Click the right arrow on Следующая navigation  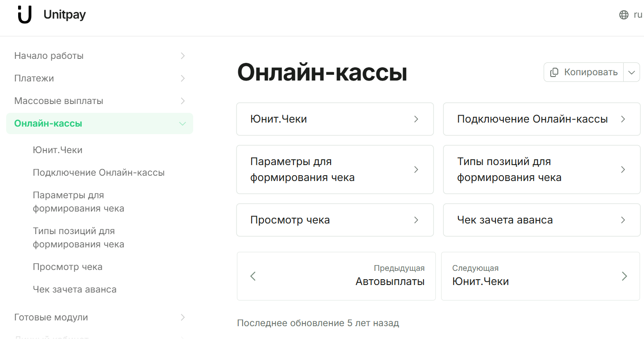[x=625, y=276]
